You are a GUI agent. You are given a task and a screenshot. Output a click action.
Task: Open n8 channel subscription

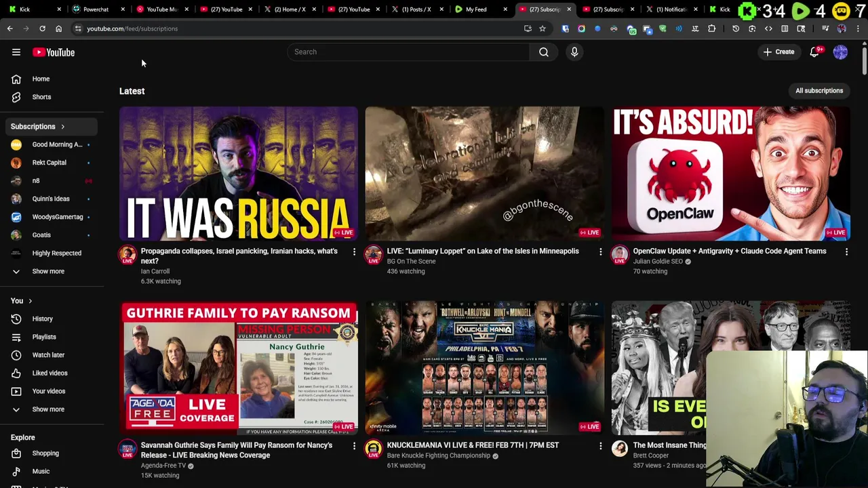pos(52,180)
